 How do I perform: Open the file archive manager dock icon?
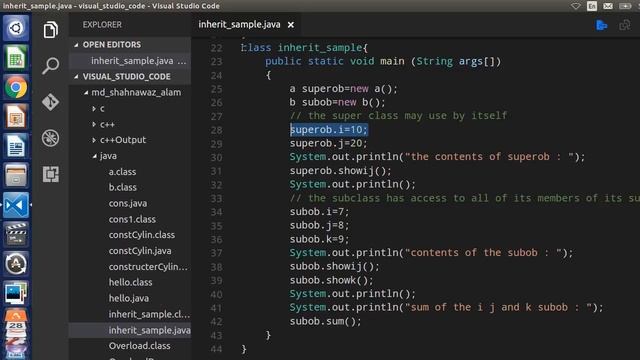(16, 176)
